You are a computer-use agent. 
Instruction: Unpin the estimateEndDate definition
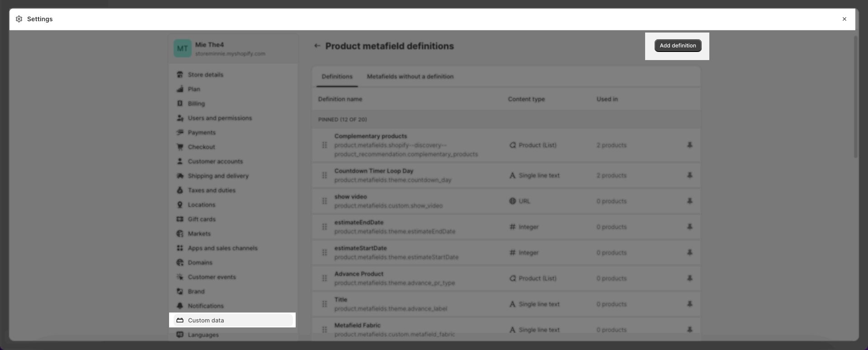(690, 227)
